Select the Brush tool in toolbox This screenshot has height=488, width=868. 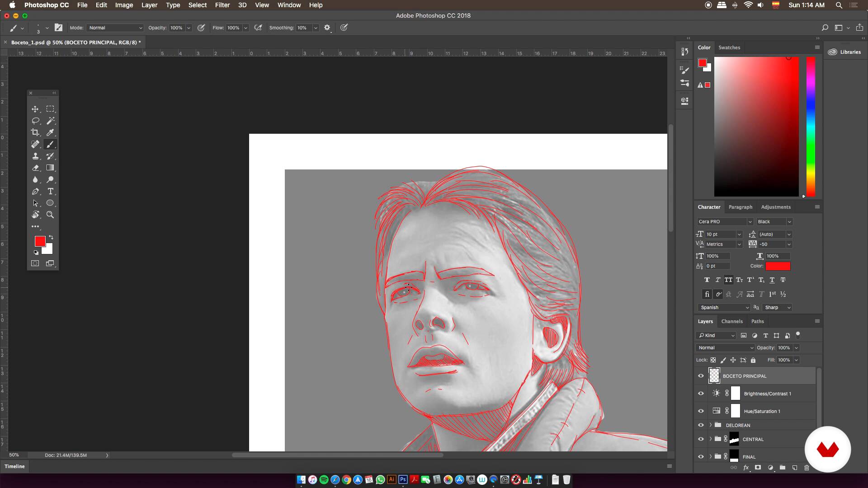pos(50,144)
